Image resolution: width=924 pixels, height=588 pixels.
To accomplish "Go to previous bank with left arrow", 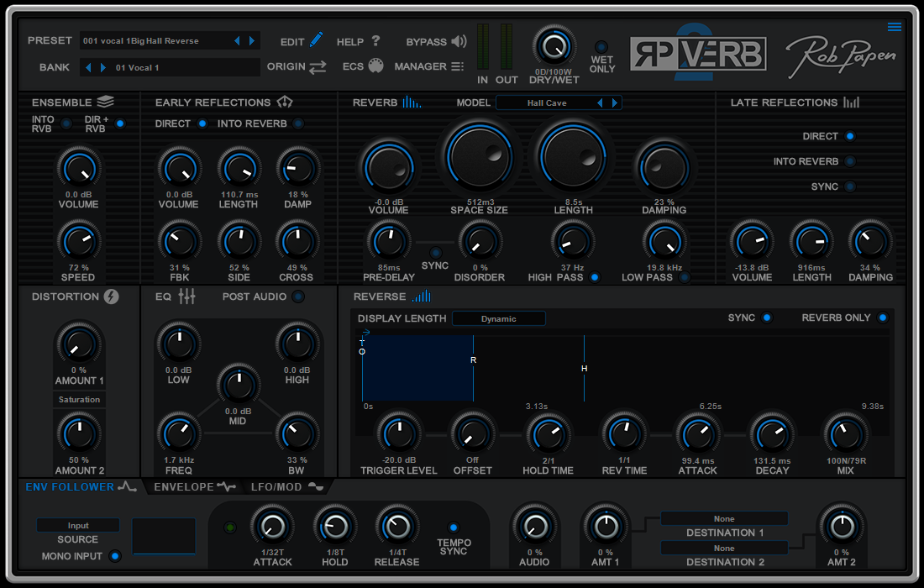I will point(88,68).
